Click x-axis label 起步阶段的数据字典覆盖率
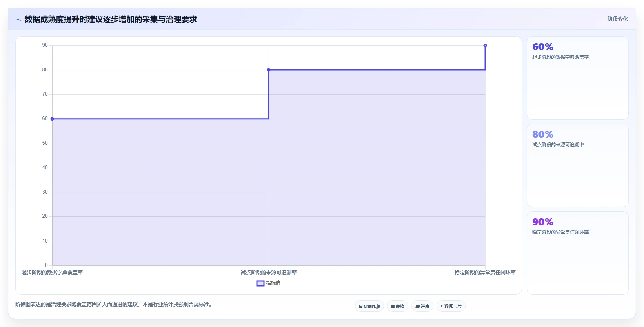Screen dimensions: 644x327 click(52, 272)
